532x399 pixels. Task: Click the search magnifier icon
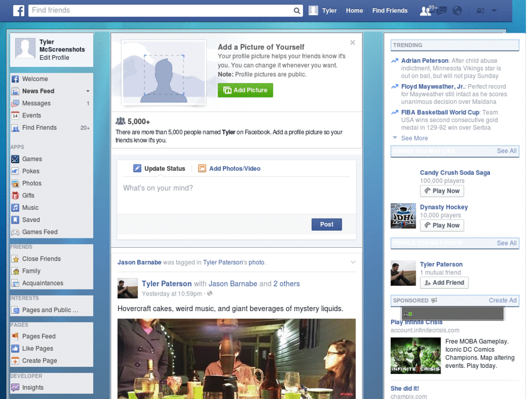297,10
